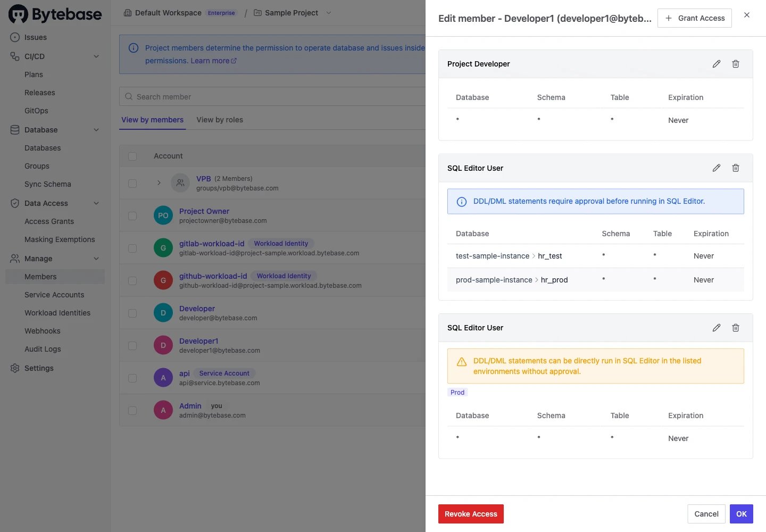This screenshot has height=532, width=766.
Task: Click the github-workload-id avatar
Action: 163,280
